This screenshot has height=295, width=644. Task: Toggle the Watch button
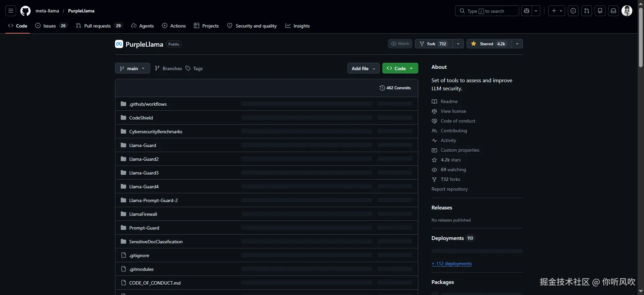tap(400, 44)
